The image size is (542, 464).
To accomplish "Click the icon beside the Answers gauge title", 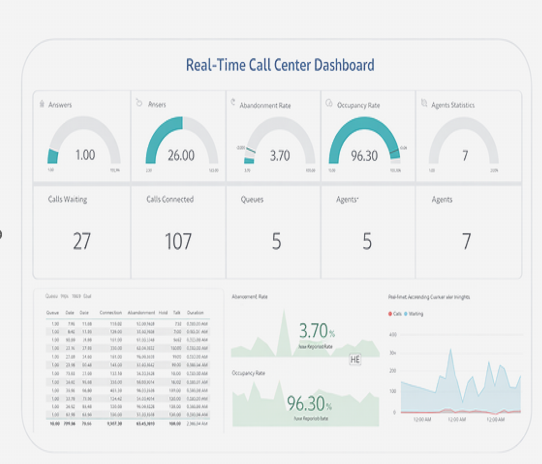I will [42, 104].
